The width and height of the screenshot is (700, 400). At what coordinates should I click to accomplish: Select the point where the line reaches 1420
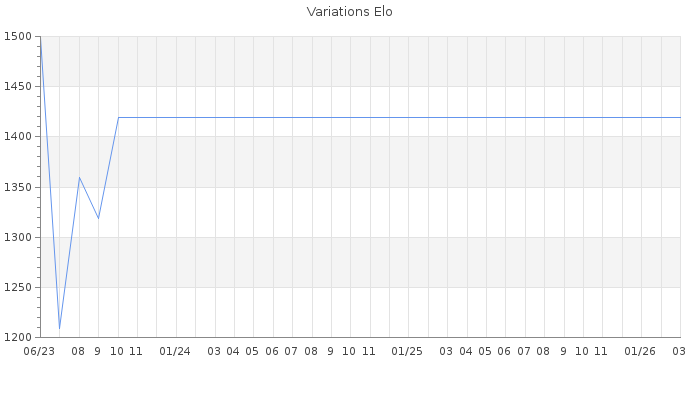coord(118,117)
